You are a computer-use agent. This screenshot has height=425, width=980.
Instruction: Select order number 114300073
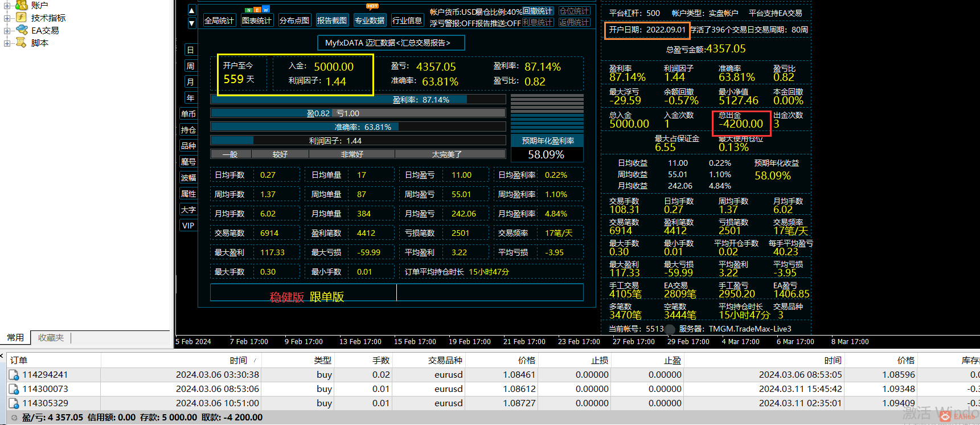(x=45, y=389)
